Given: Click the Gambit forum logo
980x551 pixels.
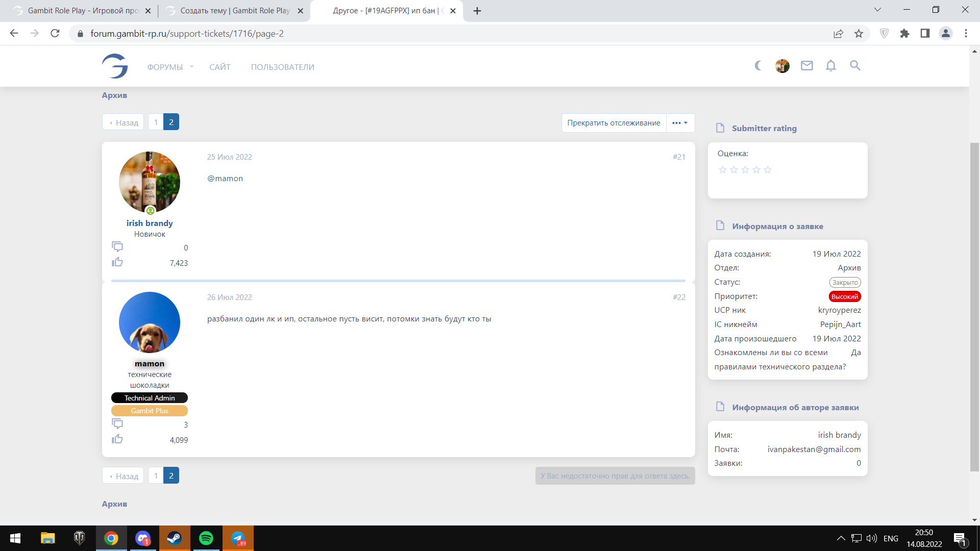Looking at the screenshot, I should [115, 66].
